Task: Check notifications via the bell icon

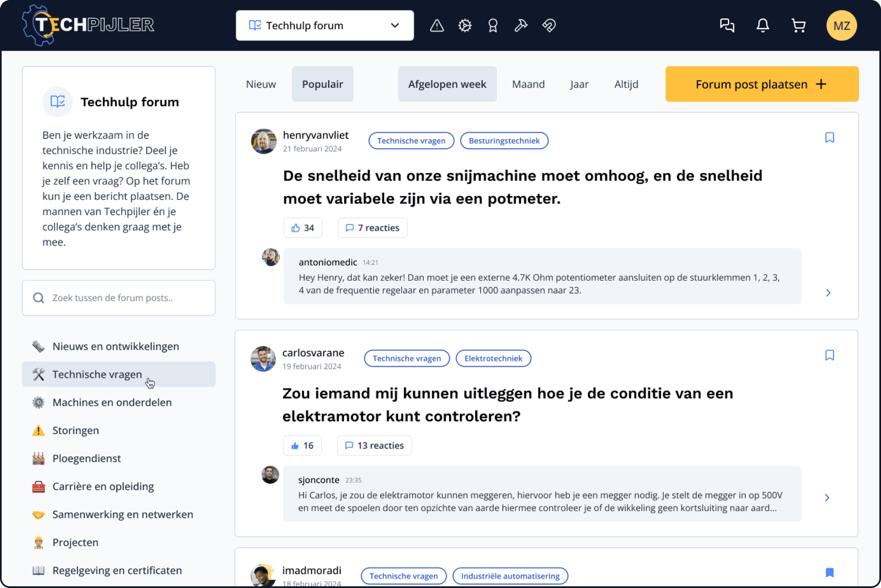Action: [762, 25]
